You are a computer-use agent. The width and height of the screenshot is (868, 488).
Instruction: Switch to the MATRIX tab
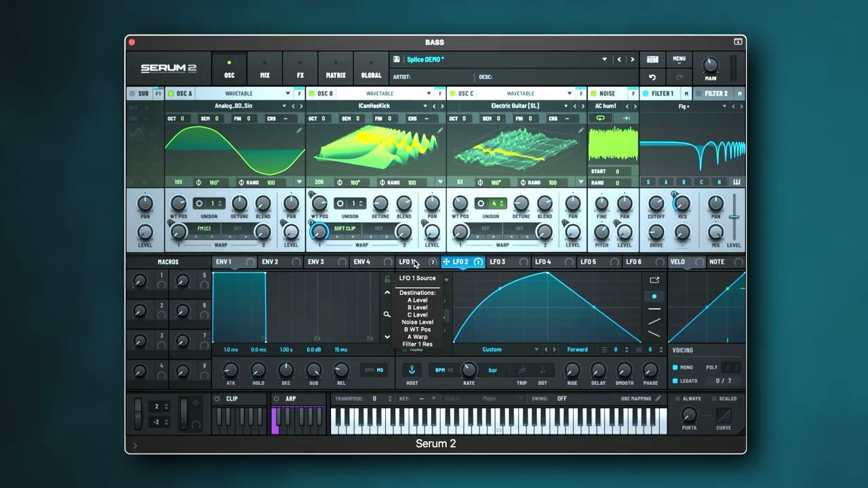point(336,68)
